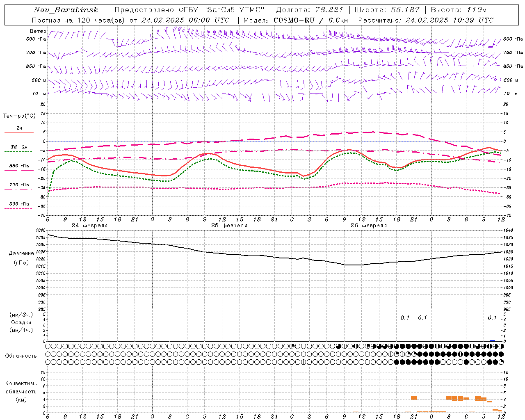
Task: Select the 24 февраля date label
Action: (x=89, y=226)
